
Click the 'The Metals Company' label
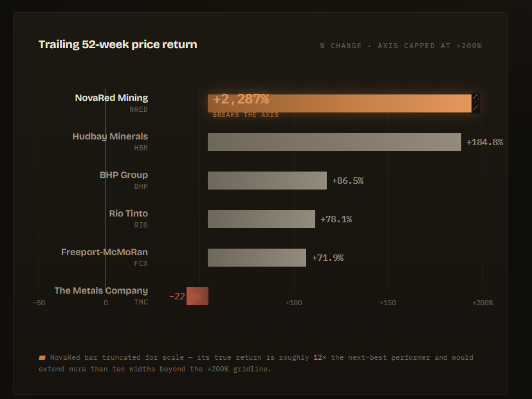point(101,291)
